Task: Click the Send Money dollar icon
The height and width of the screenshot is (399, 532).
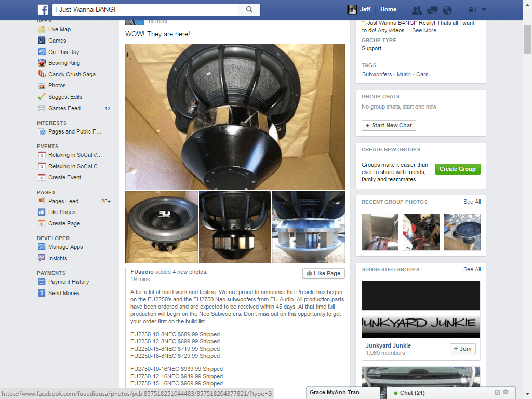Action: coord(42,293)
